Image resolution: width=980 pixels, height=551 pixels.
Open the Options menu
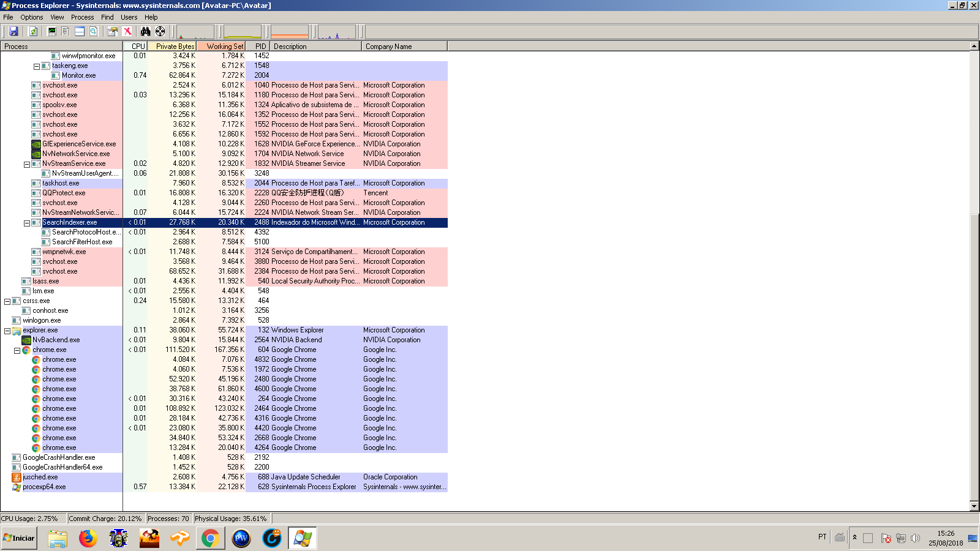point(32,17)
